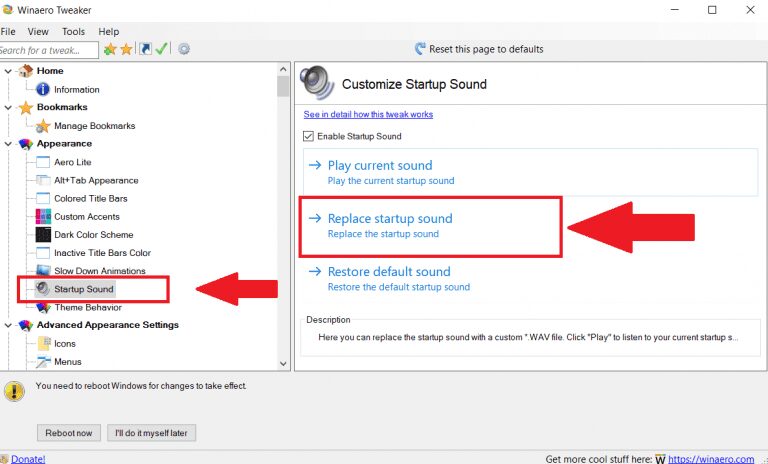768x464 pixels.
Task: Click the Manage Bookmarks icon
Action: [x=43, y=126]
